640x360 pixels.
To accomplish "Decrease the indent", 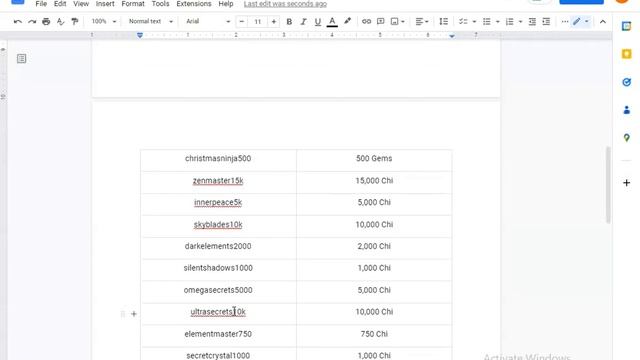I will (x=532, y=22).
